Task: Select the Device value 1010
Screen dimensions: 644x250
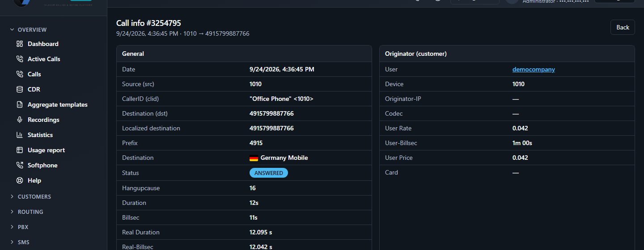Action: (x=518, y=84)
